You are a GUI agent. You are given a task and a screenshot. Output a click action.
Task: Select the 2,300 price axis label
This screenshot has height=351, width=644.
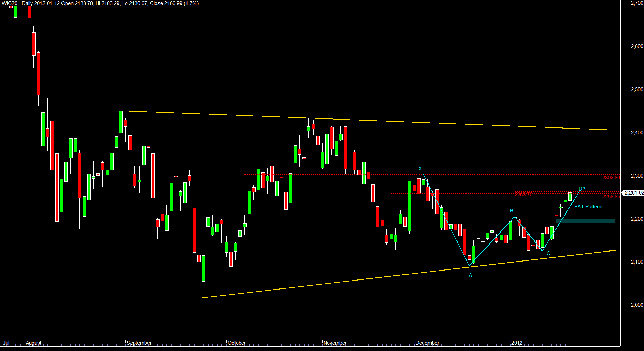[x=637, y=176]
